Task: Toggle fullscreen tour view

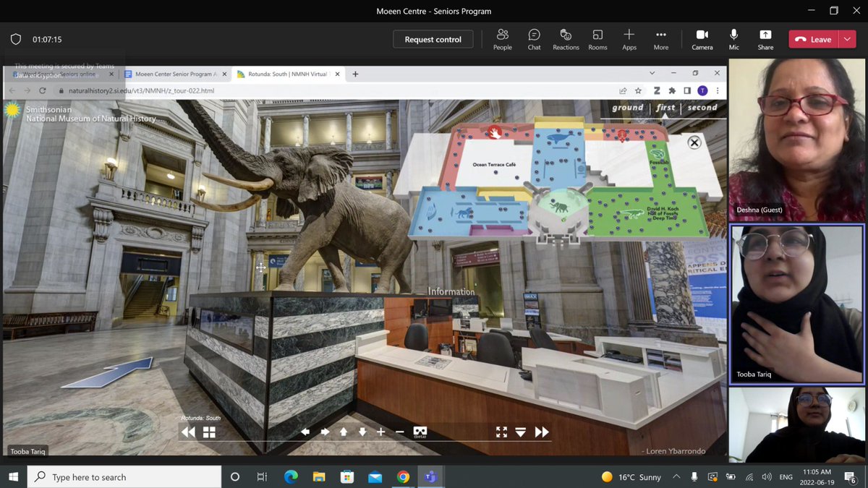Action: pyautogui.click(x=501, y=432)
